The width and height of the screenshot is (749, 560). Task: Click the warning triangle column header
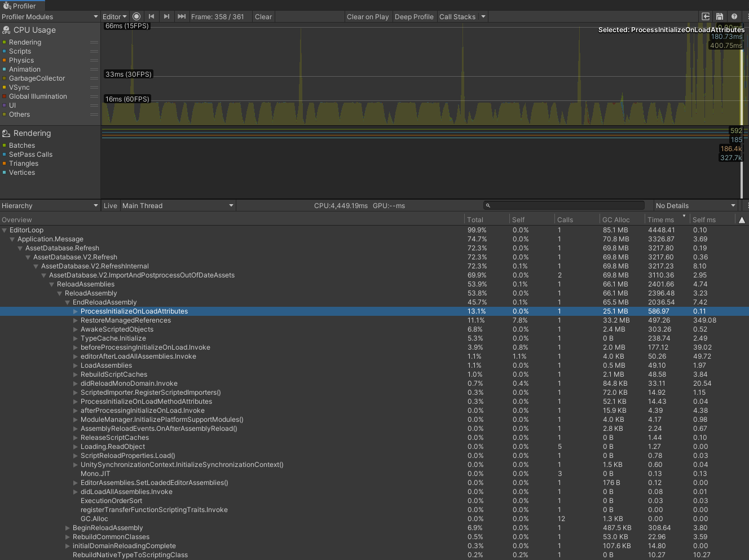[x=742, y=220]
